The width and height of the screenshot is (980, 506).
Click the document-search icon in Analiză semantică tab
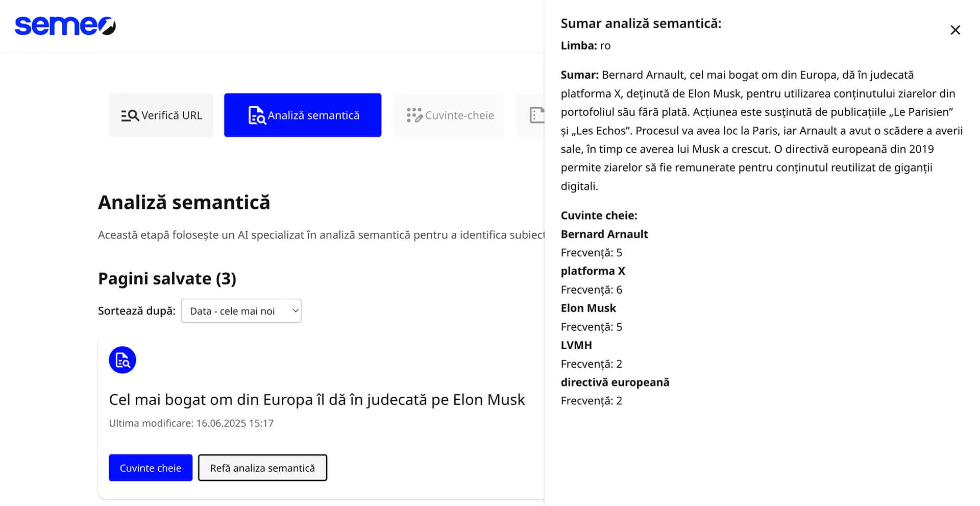257,115
